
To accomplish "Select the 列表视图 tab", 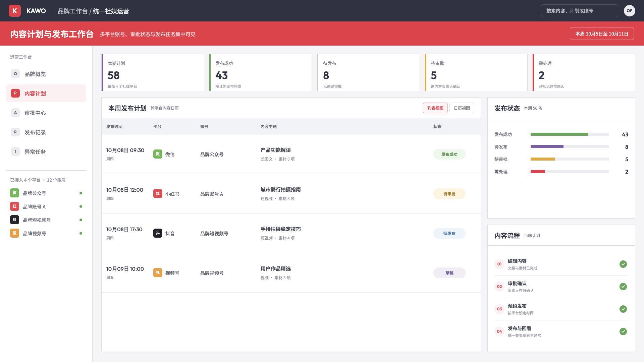I will pos(435,108).
